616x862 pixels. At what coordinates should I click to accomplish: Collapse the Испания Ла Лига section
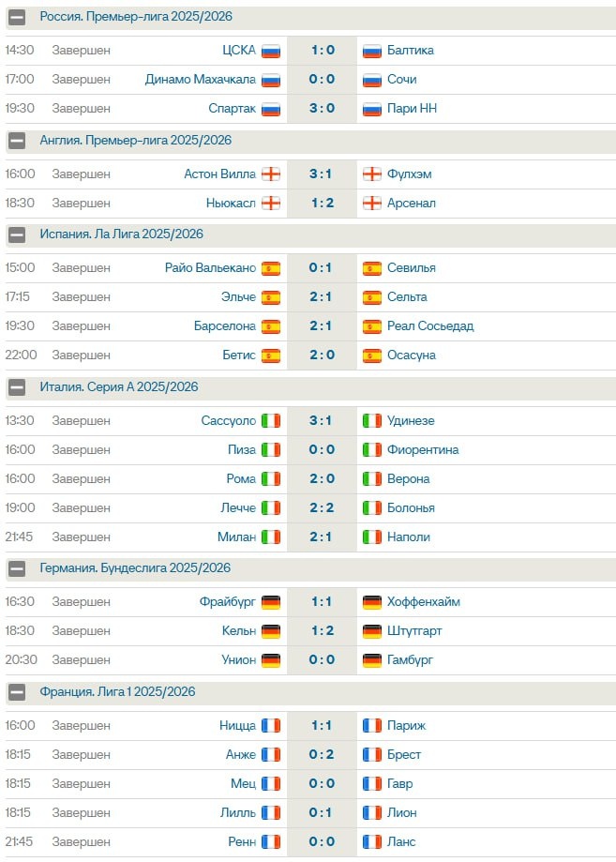(17, 234)
